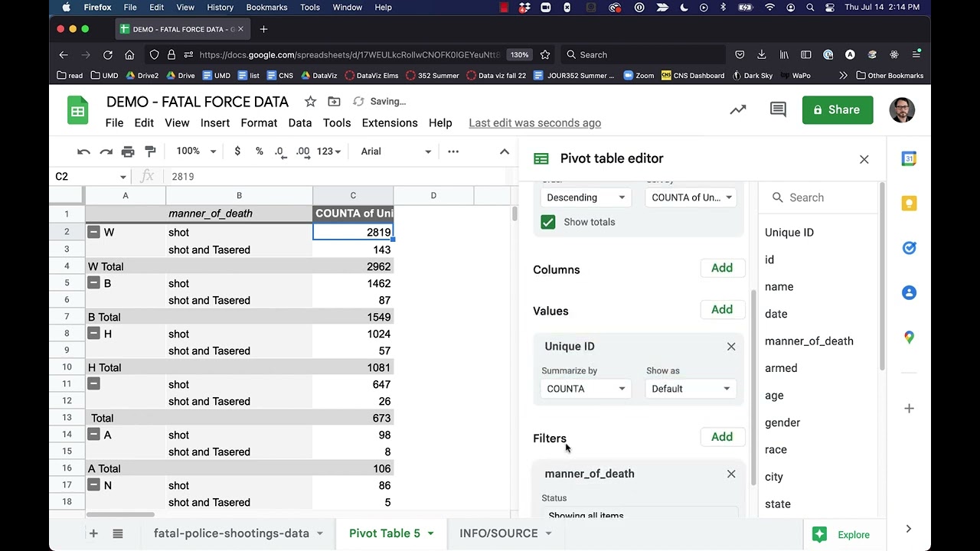Open comment history icon
The image size is (980, 551).
[x=778, y=110]
